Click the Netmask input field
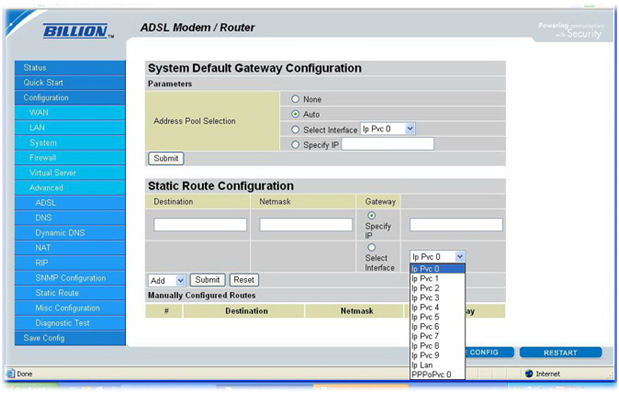Screen dimensions: 619x394 (306, 225)
